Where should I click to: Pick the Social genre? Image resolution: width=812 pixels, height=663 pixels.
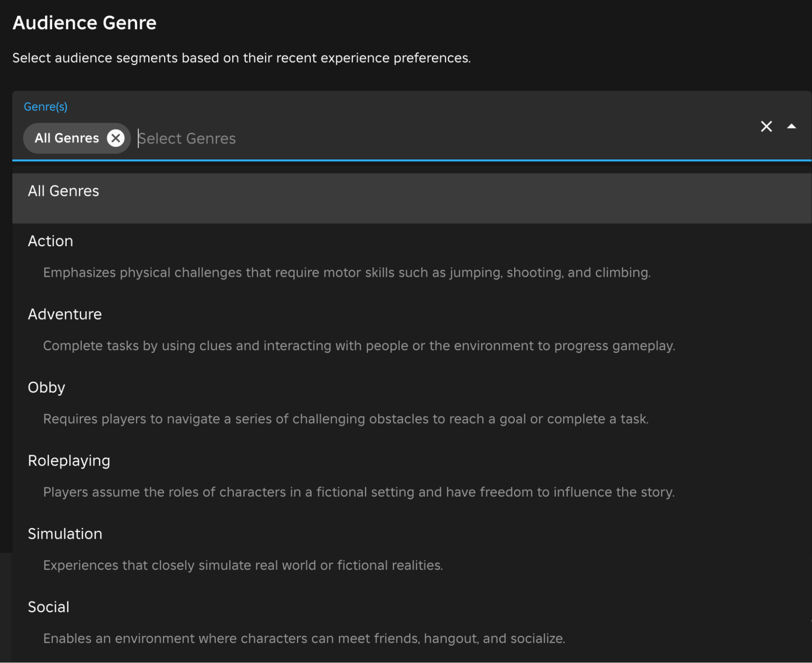48,607
